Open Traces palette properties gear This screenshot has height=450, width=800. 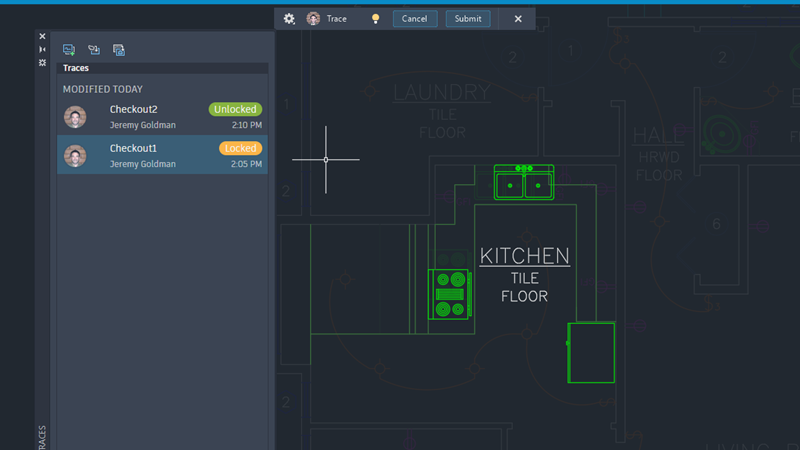point(42,62)
